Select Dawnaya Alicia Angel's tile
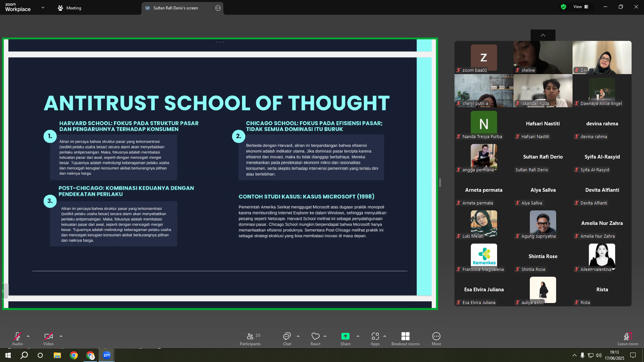644x362 pixels. (x=602, y=90)
